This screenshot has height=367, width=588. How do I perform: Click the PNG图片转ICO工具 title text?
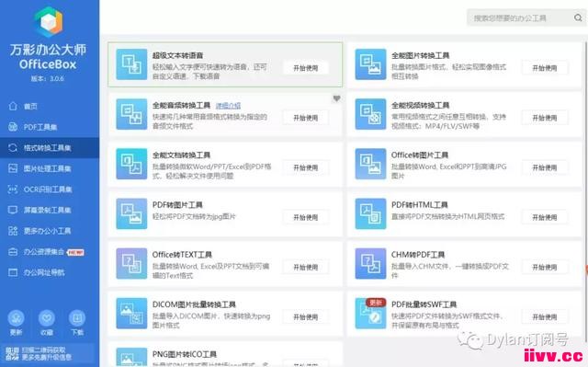coord(185,354)
